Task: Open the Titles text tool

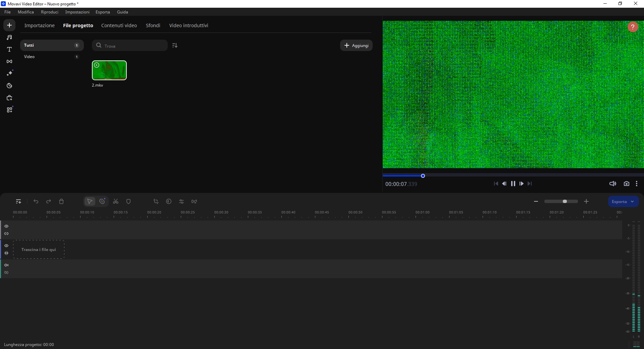Action: pyautogui.click(x=9, y=49)
